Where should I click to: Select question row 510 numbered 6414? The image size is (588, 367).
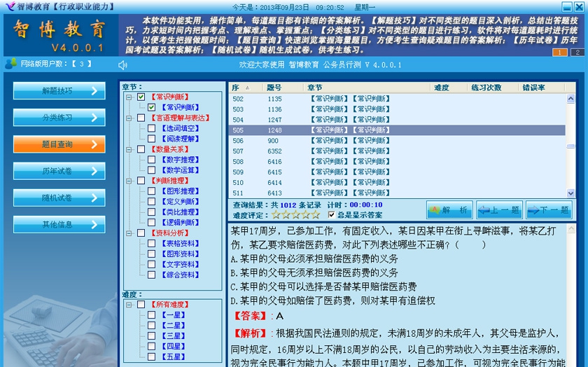pos(397,183)
